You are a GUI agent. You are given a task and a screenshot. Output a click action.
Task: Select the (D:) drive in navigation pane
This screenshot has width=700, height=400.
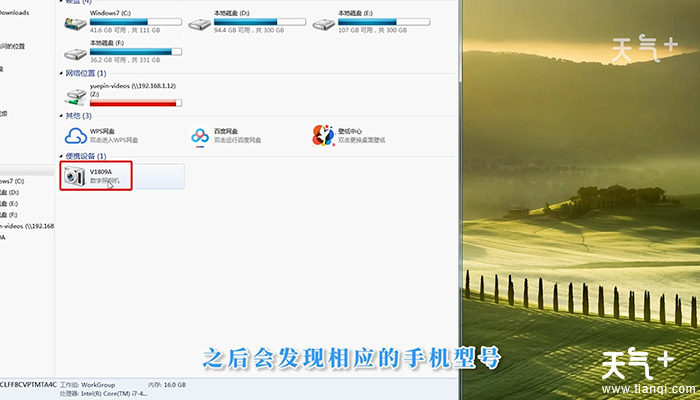pos(9,192)
